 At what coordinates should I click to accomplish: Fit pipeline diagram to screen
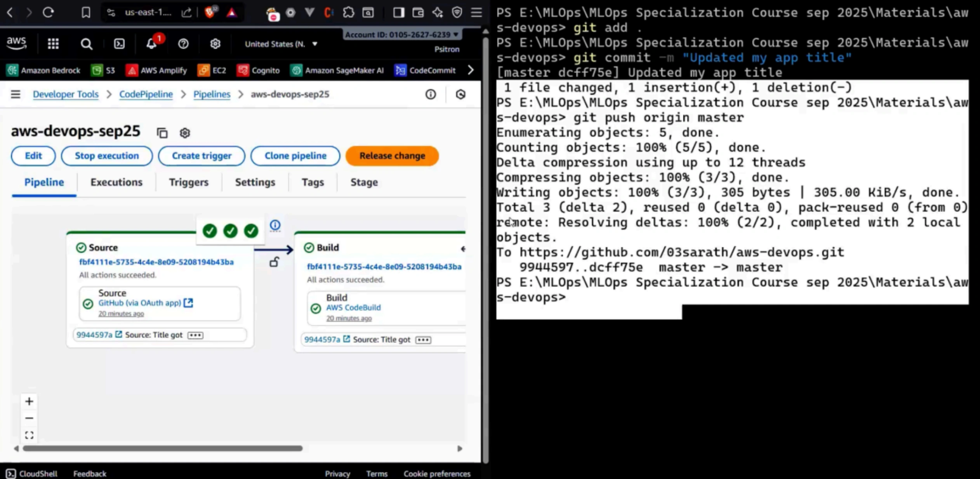coord(29,435)
